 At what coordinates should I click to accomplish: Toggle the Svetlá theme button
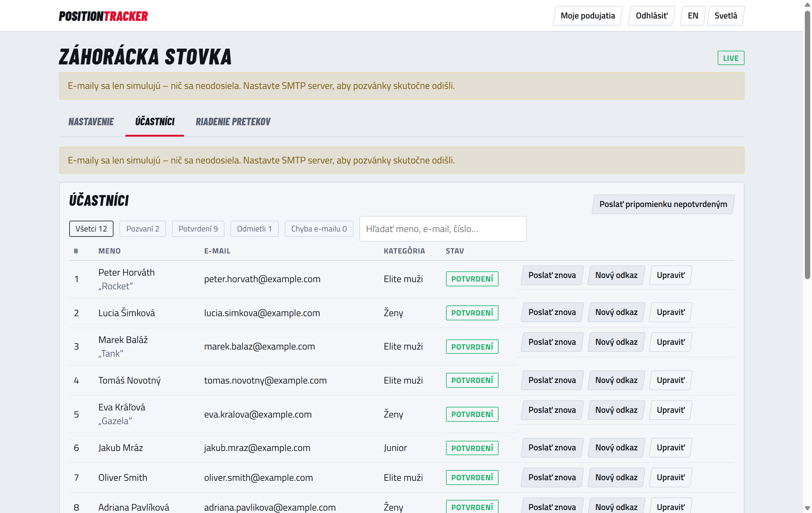(725, 16)
